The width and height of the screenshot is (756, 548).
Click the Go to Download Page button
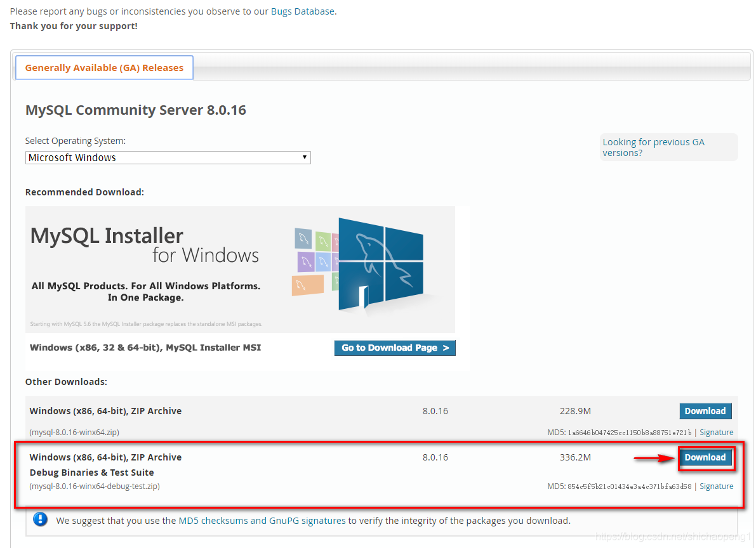click(395, 348)
